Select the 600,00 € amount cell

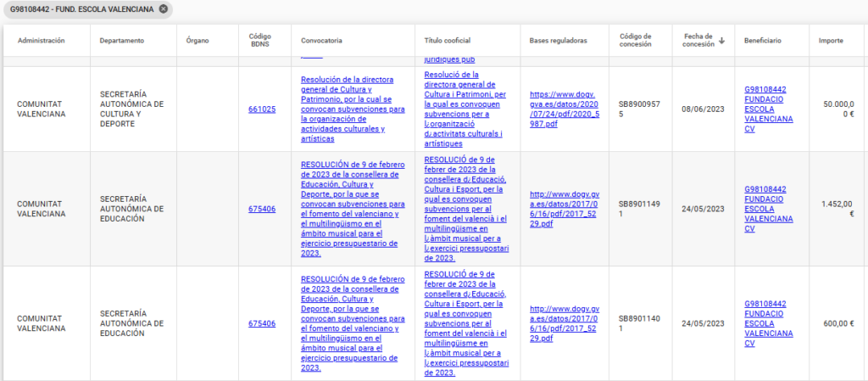click(x=838, y=323)
